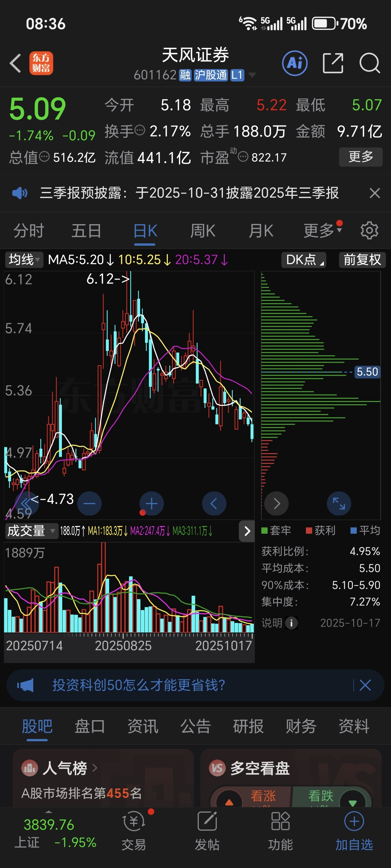Expand the 更多 chart periods dropdown
The height and width of the screenshot is (868, 391).
click(x=323, y=230)
